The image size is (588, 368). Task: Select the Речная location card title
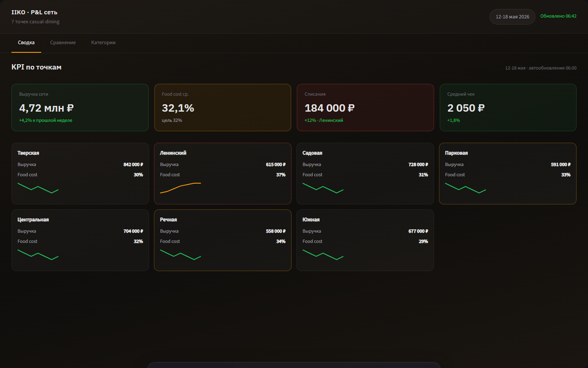[168, 220]
